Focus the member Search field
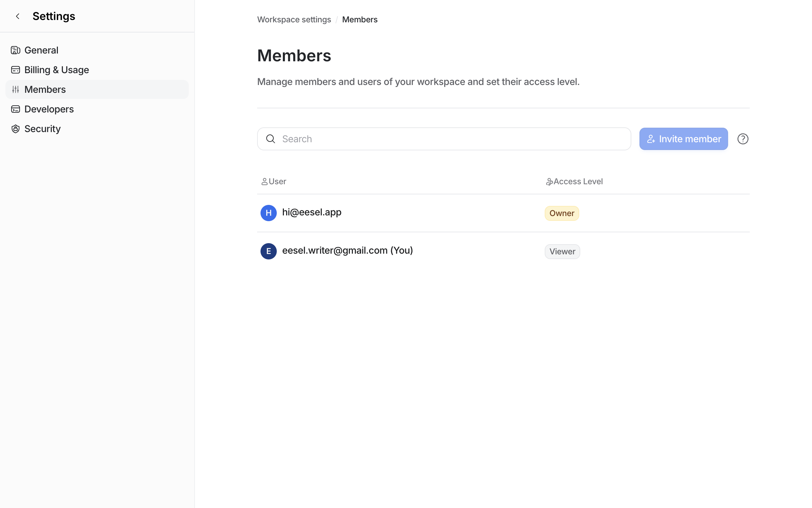 (x=444, y=139)
